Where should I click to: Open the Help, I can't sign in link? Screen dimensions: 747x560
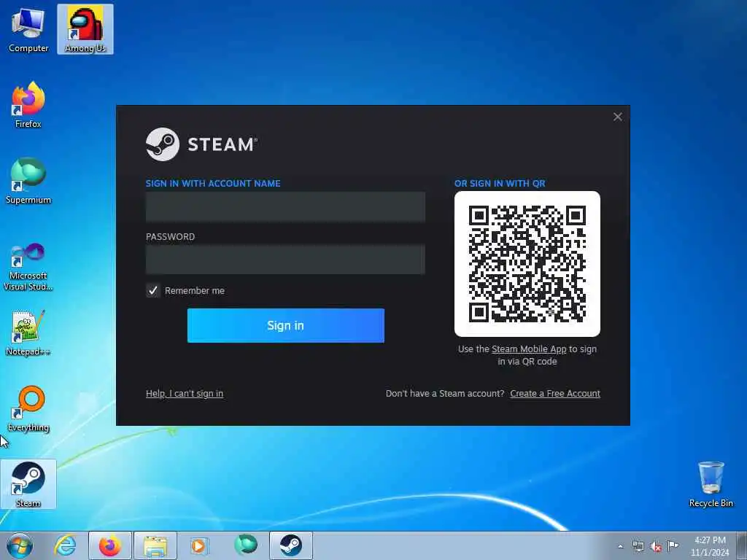click(x=185, y=393)
